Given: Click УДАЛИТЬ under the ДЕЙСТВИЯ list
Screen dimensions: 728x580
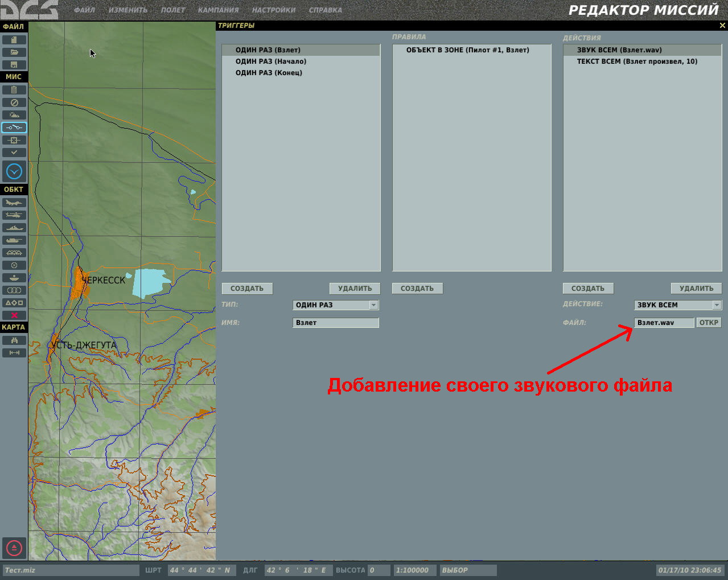Looking at the screenshot, I should [697, 289].
